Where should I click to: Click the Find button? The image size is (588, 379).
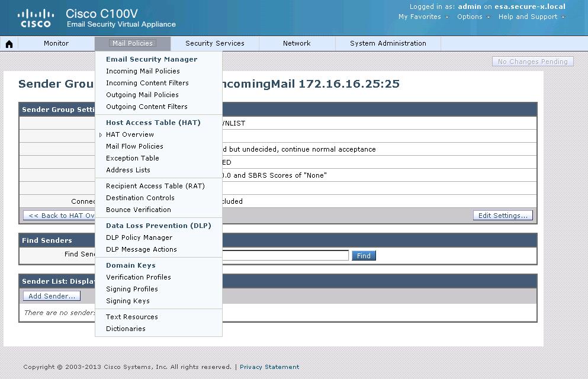click(x=364, y=256)
